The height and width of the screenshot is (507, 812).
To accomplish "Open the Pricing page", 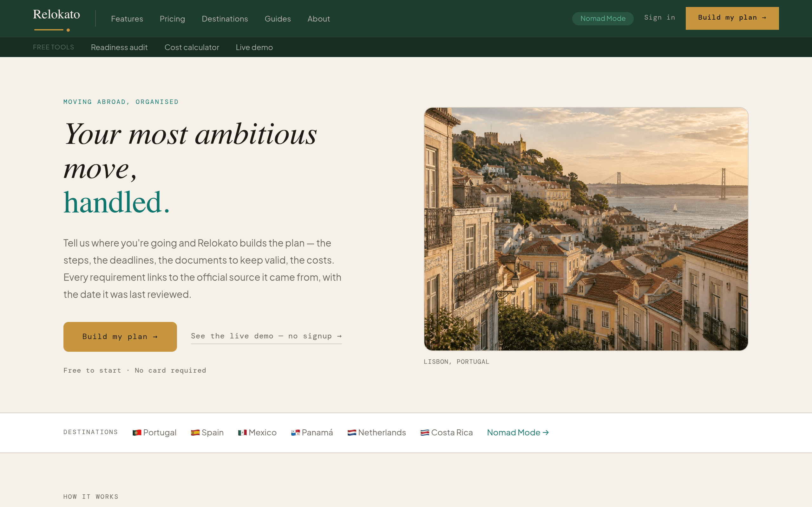I will [x=172, y=19].
